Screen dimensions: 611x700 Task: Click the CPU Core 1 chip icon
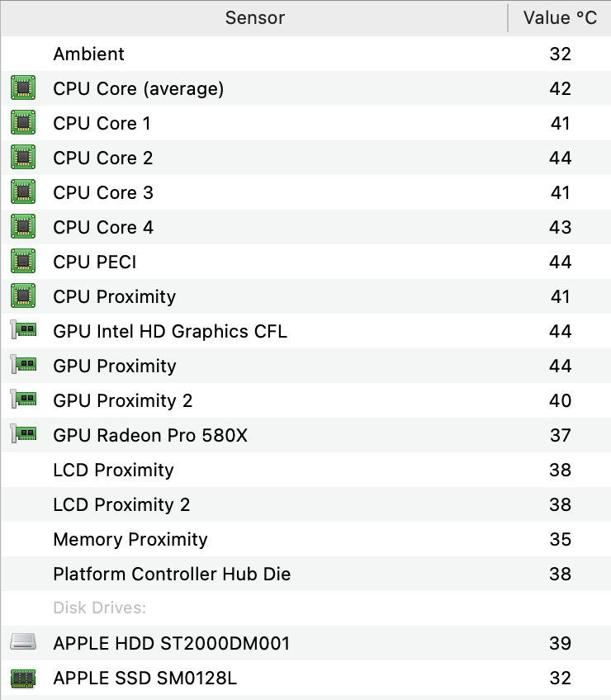click(x=23, y=123)
